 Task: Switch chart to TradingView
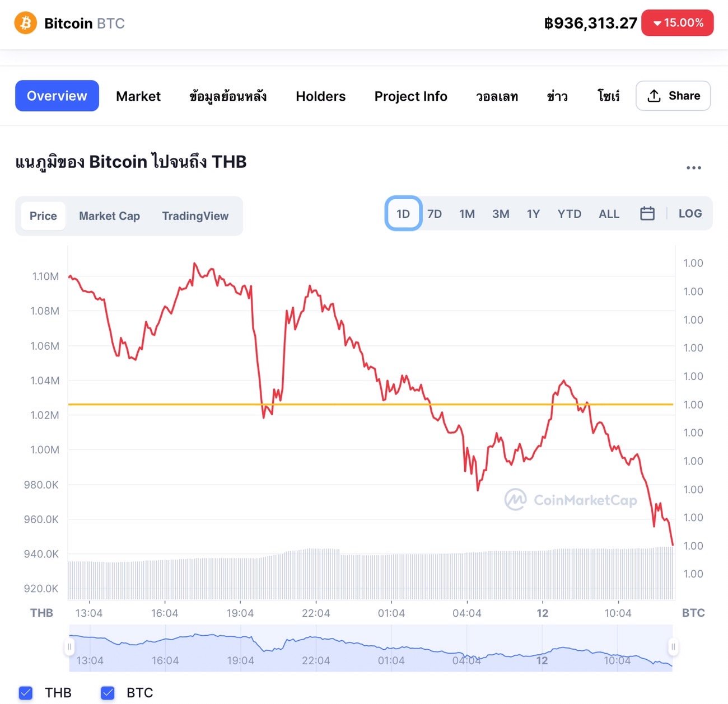point(195,216)
